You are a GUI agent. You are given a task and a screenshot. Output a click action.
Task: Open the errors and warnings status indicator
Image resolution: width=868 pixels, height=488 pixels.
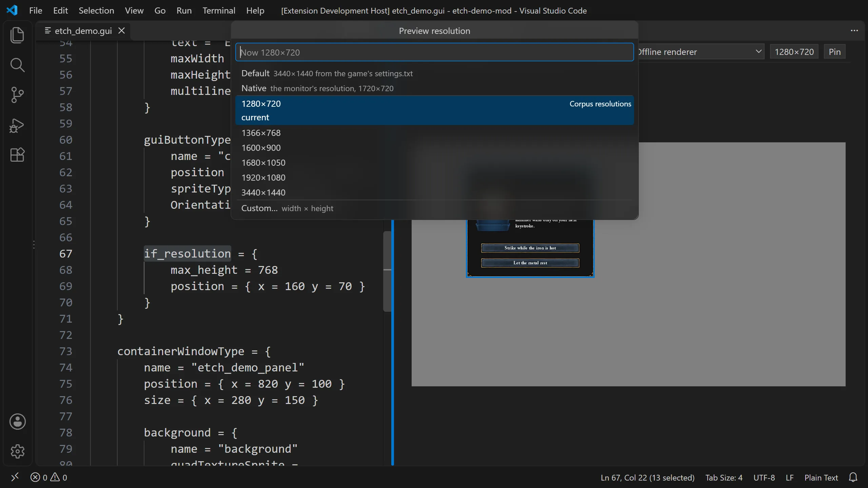pyautogui.click(x=49, y=477)
